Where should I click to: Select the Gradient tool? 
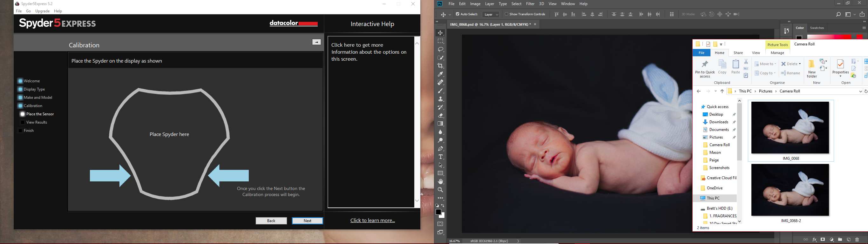(x=440, y=124)
